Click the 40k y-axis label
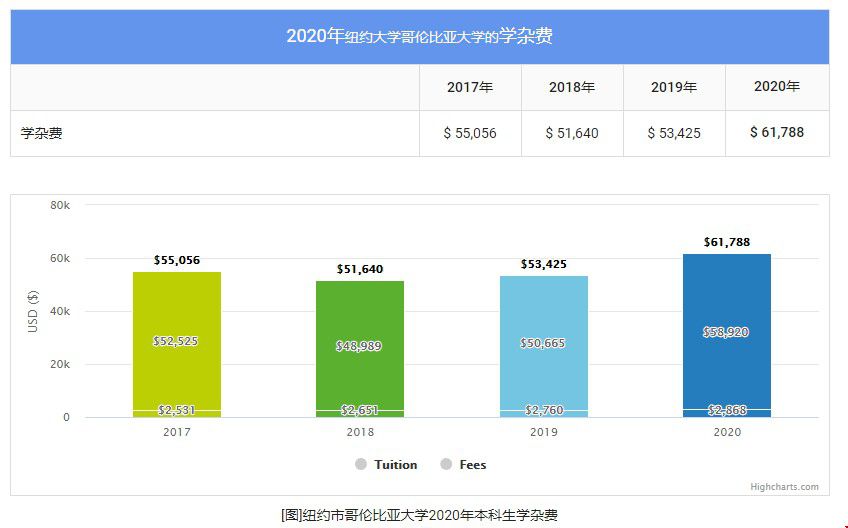This screenshot has height=528, width=848. [60, 312]
